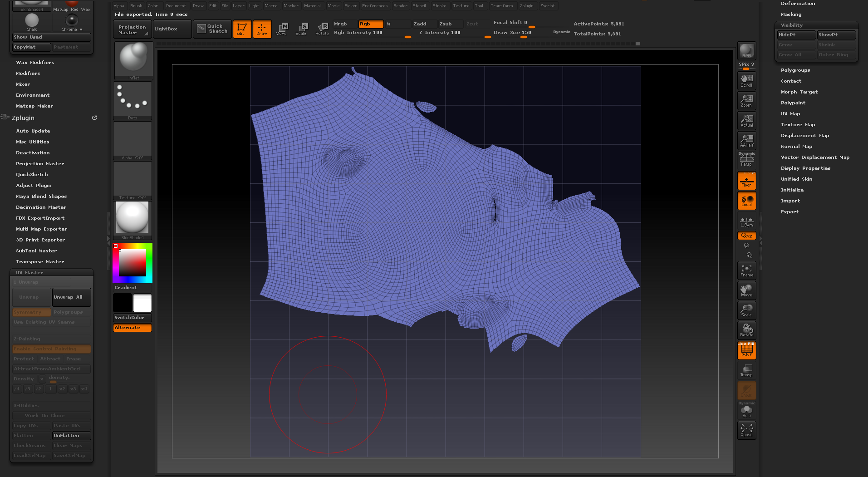
Task: Open the Preferences menu
Action: pyautogui.click(x=375, y=6)
